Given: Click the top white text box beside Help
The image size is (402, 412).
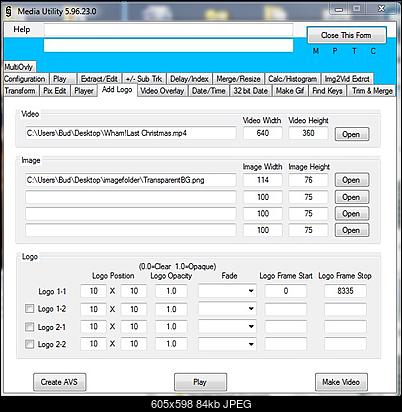Looking at the screenshot, I should pyautogui.click(x=168, y=30).
